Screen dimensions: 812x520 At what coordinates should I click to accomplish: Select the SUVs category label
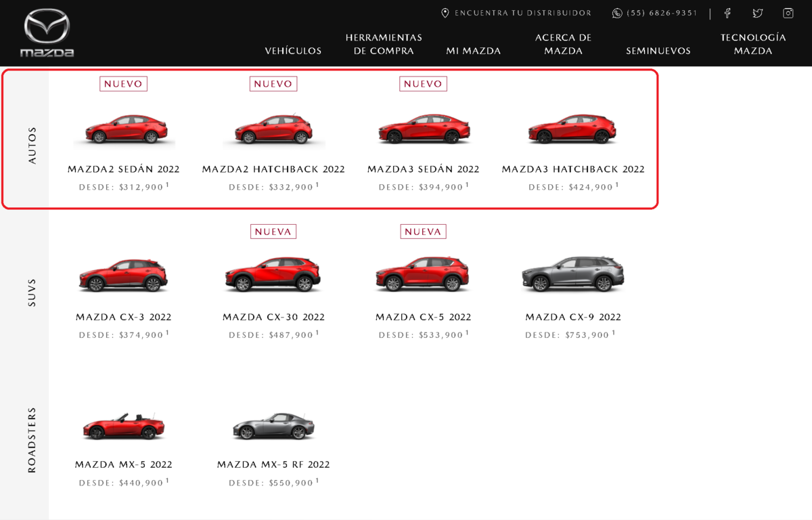click(32, 292)
